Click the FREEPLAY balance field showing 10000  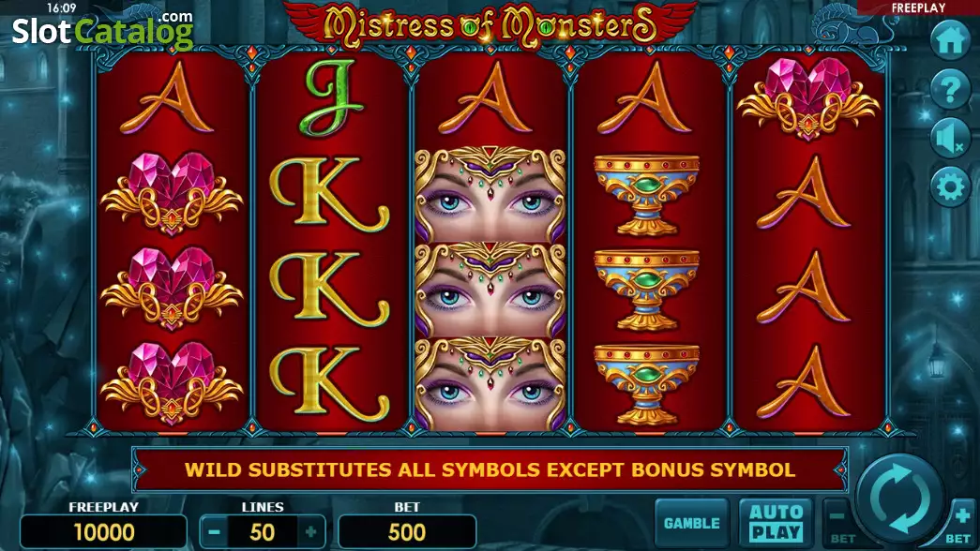click(104, 532)
